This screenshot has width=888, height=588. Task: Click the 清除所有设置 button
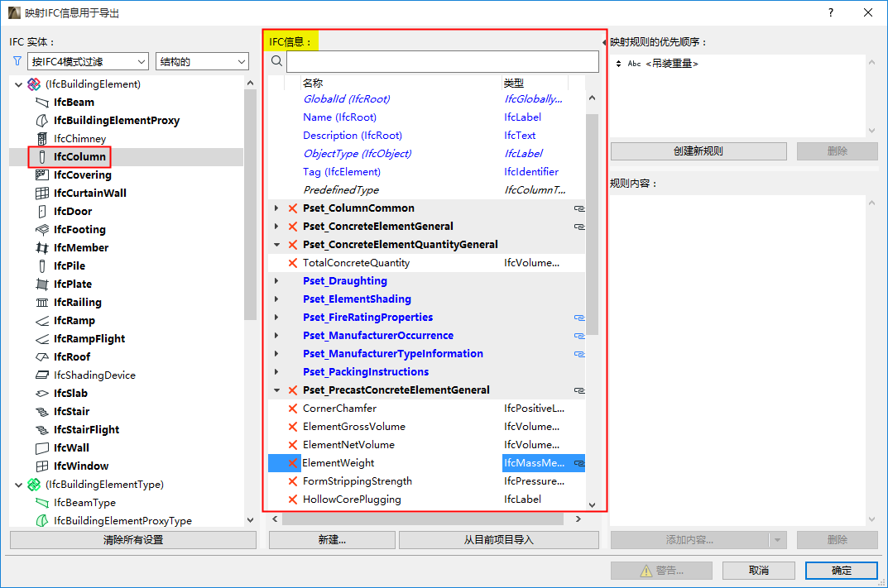point(133,540)
